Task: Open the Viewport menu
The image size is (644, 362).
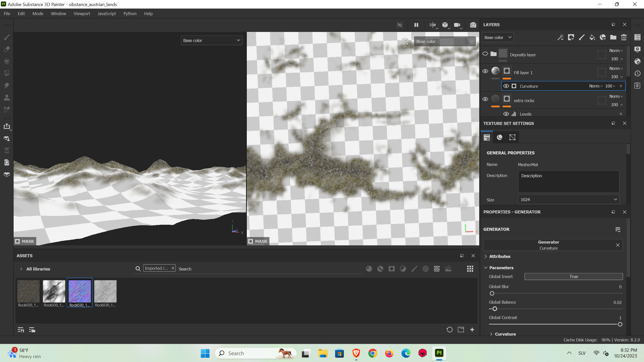Action: [82, 14]
